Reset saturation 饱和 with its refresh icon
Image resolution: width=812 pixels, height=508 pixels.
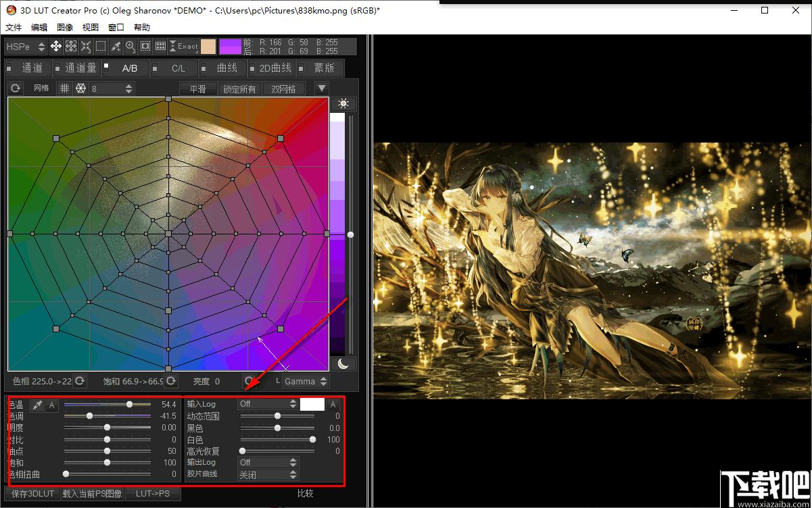pyautogui.click(x=170, y=381)
